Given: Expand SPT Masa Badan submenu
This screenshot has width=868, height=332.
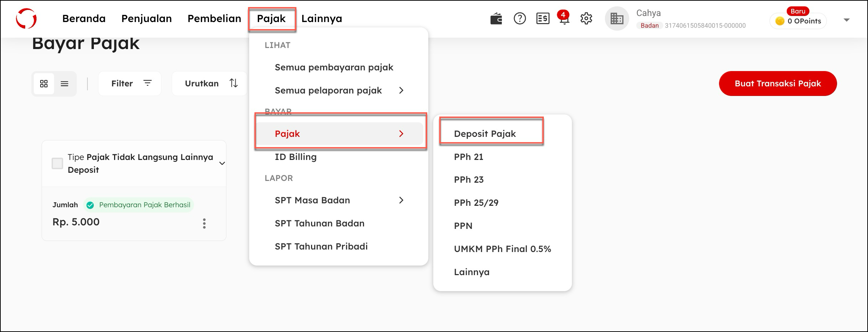Looking at the screenshot, I should coord(401,200).
